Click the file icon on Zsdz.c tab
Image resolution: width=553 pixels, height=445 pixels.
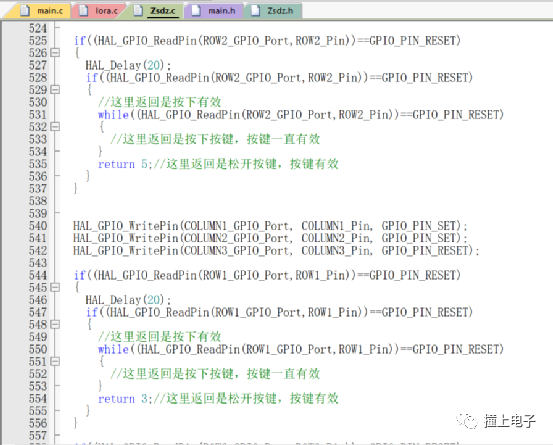point(138,11)
